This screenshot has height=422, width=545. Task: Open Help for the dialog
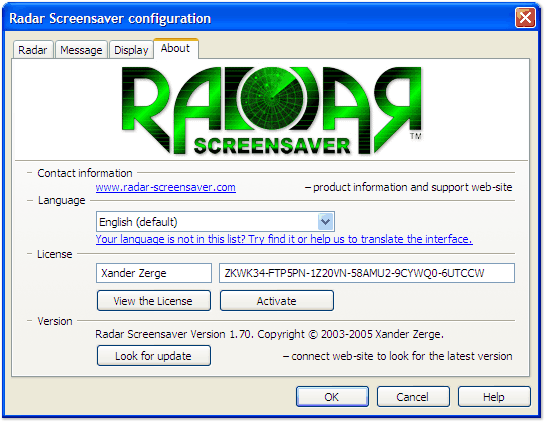494,397
